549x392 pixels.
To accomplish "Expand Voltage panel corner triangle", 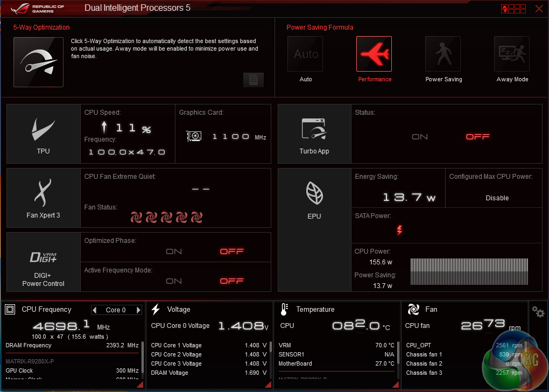I will 268,384.
